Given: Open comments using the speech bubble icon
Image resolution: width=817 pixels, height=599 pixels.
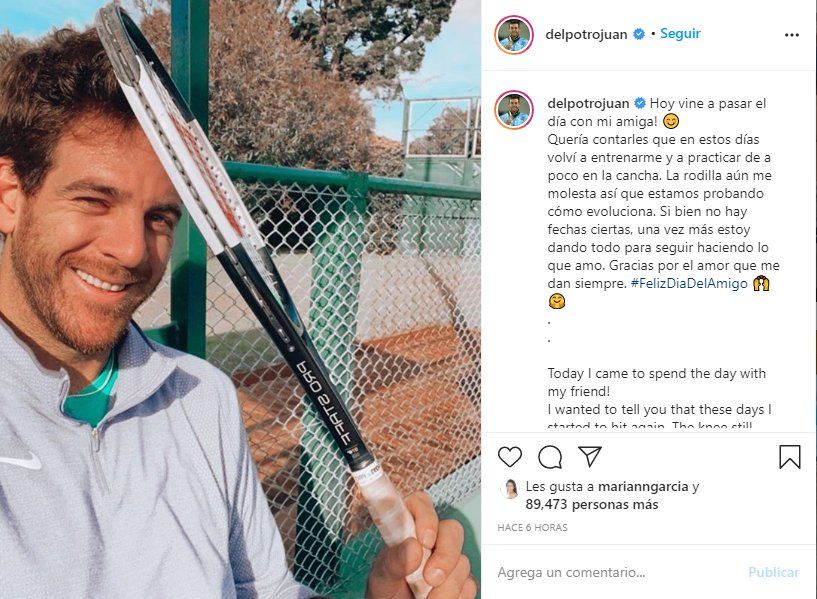Looking at the screenshot, I should tap(550, 457).
